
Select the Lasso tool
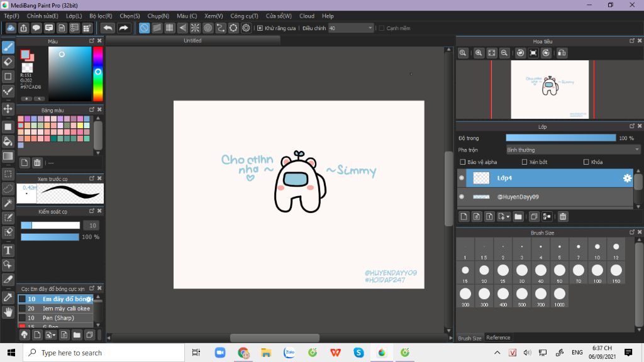pyautogui.click(x=8, y=189)
